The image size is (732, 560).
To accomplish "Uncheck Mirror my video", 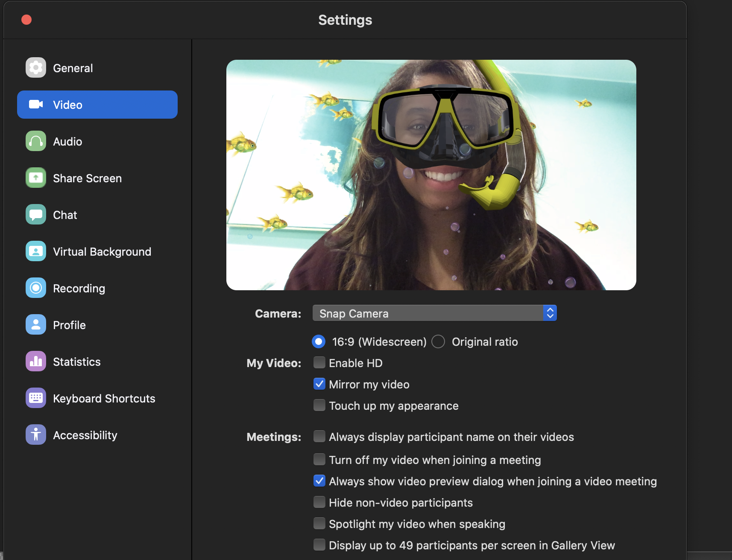I will 319,384.
